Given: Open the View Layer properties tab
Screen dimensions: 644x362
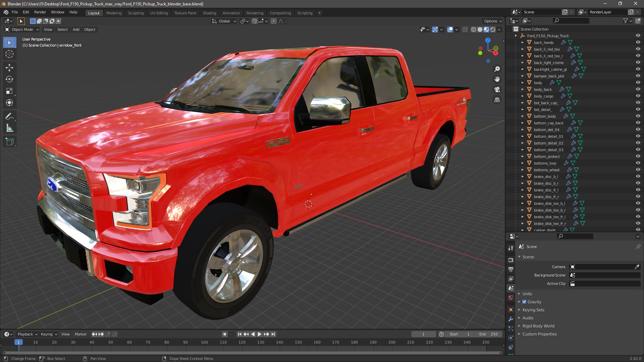Looking at the screenshot, I should (511, 279).
